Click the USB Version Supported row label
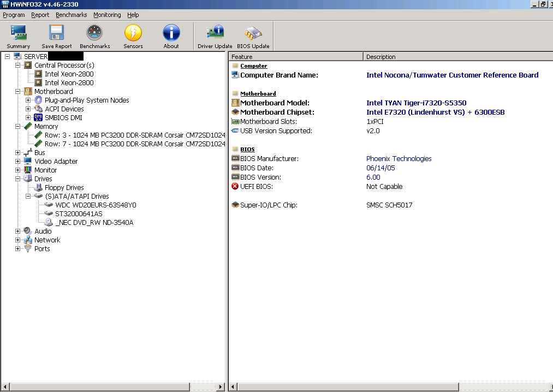This screenshot has width=553, height=392. [x=276, y=130]
